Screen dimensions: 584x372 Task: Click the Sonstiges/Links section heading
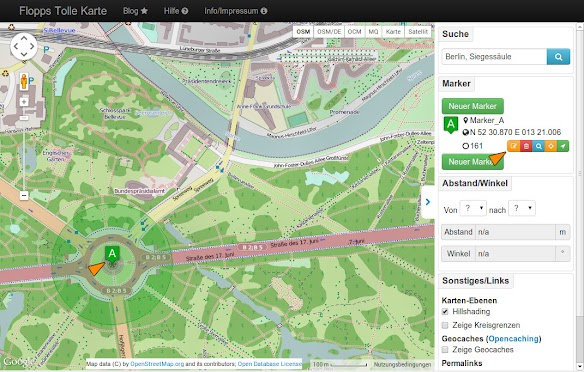click(476, 281)
